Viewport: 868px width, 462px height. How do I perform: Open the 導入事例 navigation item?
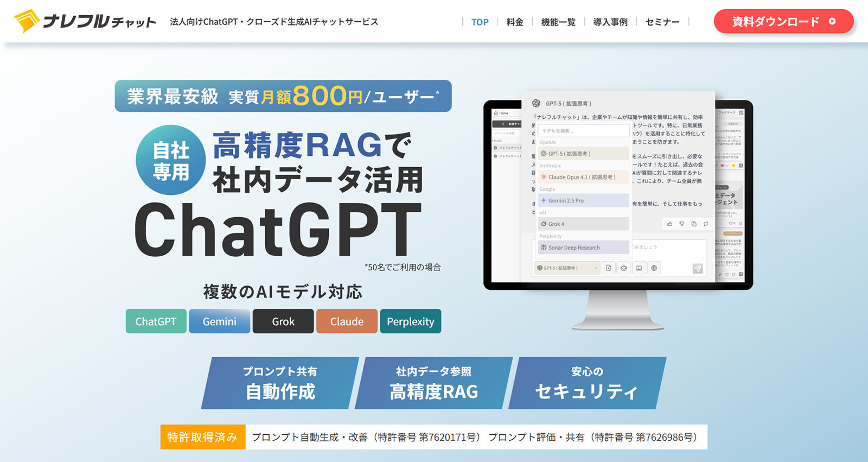(x=610, y=22)
